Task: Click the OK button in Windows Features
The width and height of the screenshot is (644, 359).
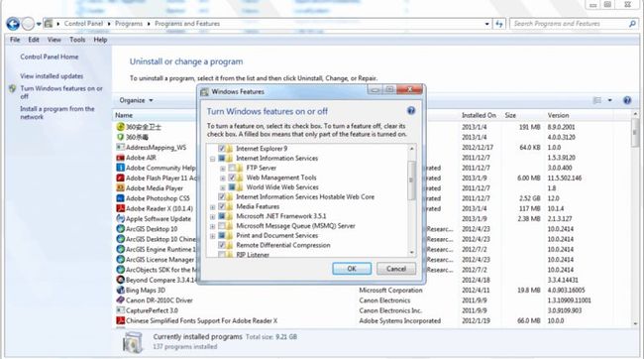Action: point(352,269)
